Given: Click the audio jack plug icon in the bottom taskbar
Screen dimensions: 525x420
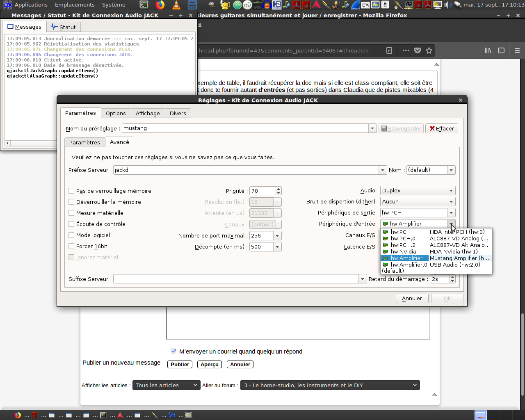Looking at the screenshot, I should [x=155, y=415].
